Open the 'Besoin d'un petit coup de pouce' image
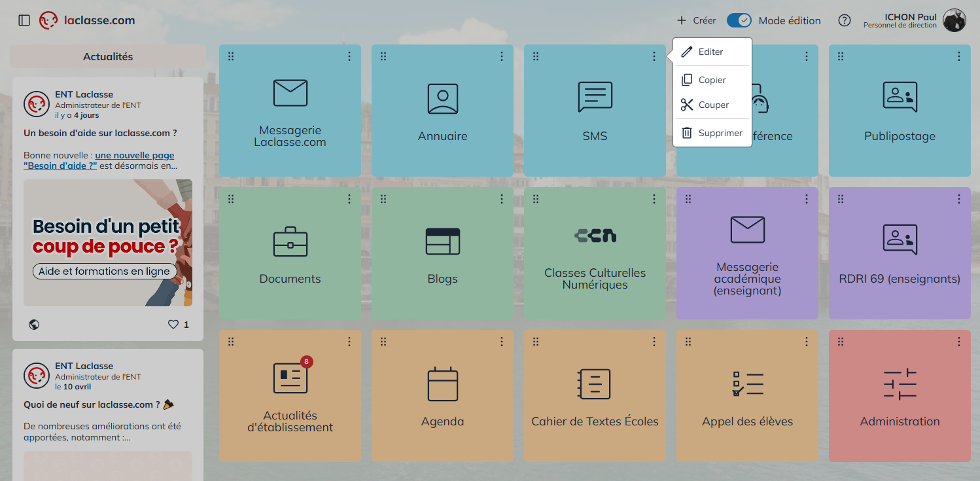The width and height of the screenshot is (980, 481). (108, 243)
